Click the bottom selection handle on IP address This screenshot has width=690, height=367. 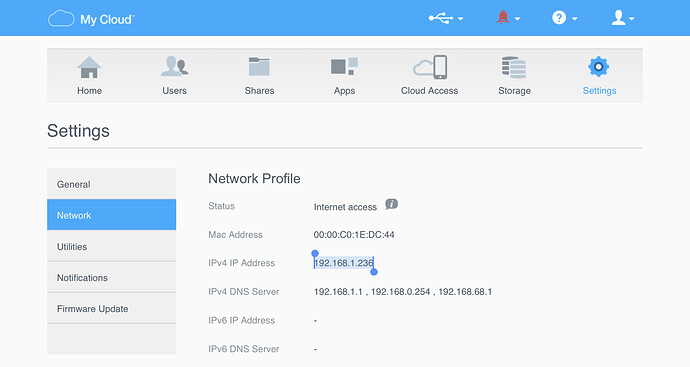pyautogui.click(x=374, y=272)
